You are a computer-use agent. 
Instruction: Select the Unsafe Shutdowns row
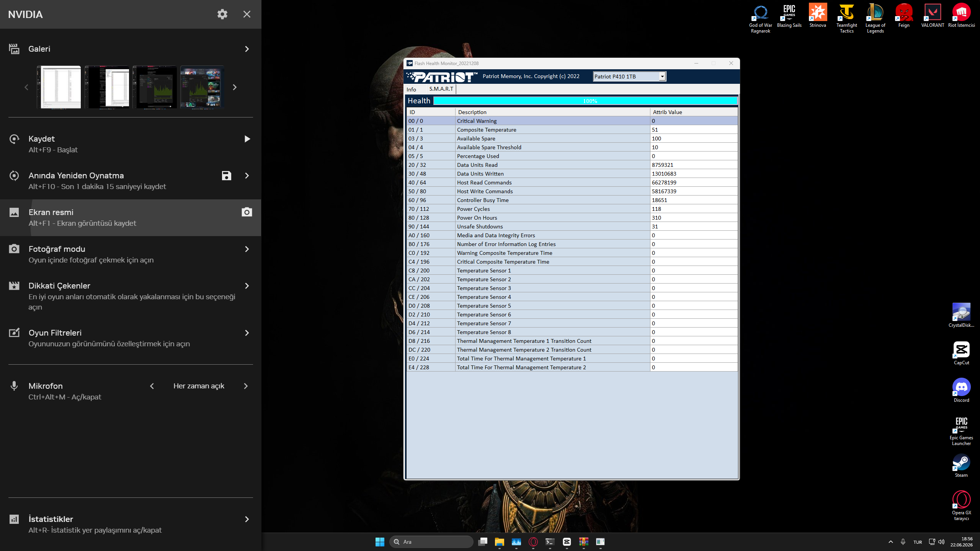572,227
